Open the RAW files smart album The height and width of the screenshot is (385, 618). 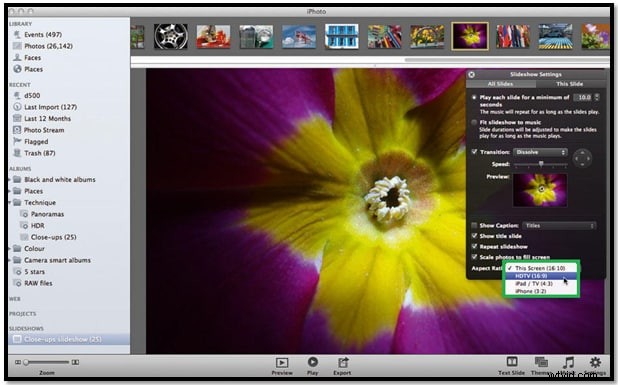38,283
